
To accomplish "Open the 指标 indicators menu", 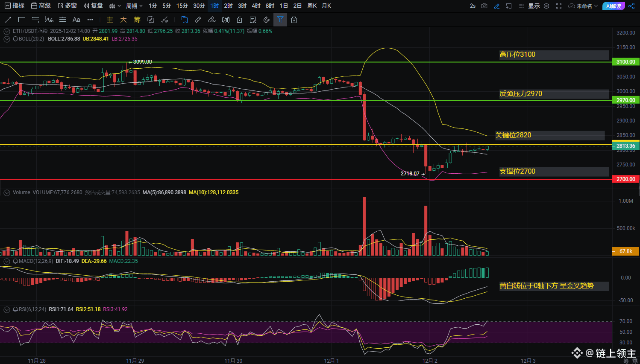I will [x=15, y=6].
